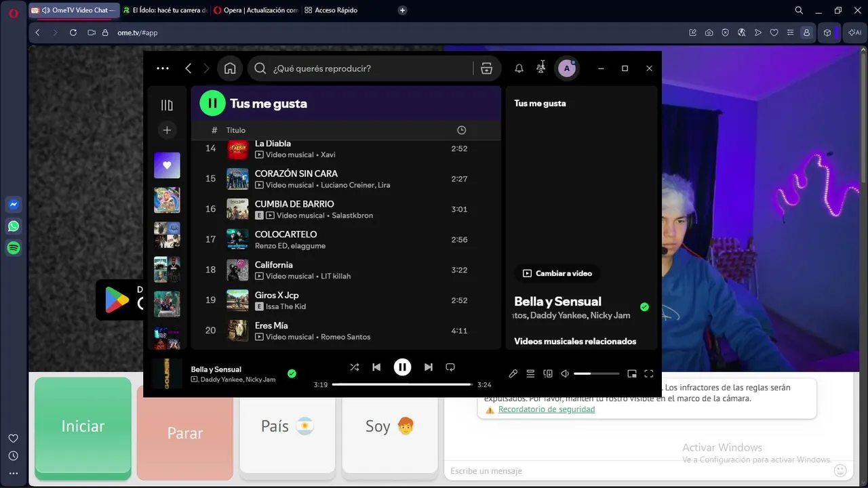Open artist LIT killah link
The width and height of the screenshot is (868, 488).
[x=336, y=277]
